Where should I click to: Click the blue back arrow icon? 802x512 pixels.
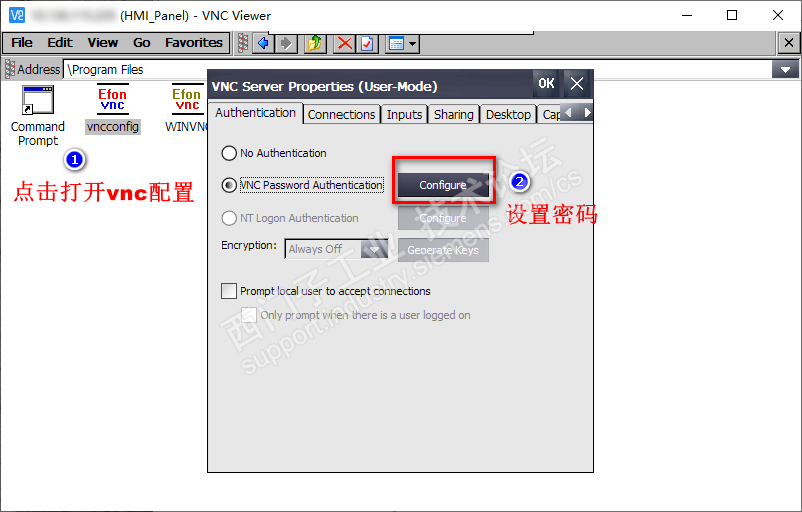point(263,43)
